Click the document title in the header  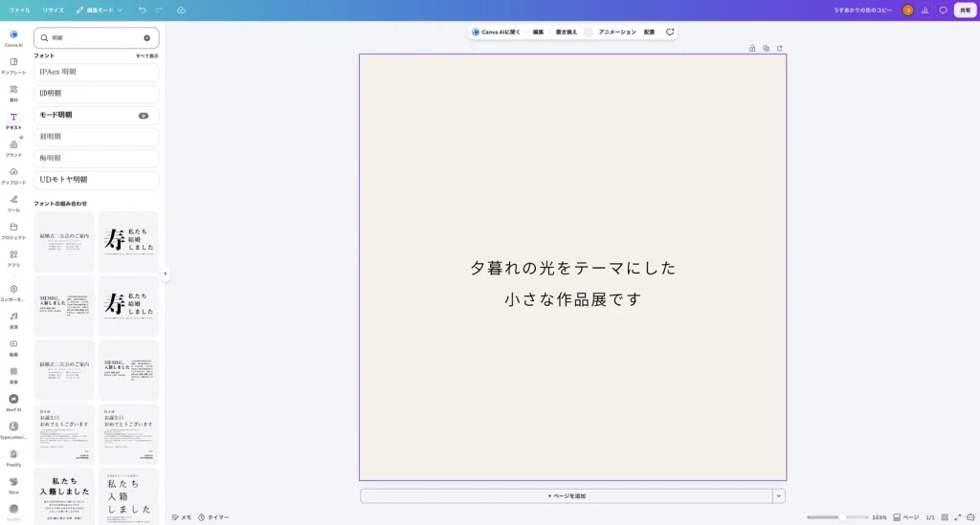point(862,10)
